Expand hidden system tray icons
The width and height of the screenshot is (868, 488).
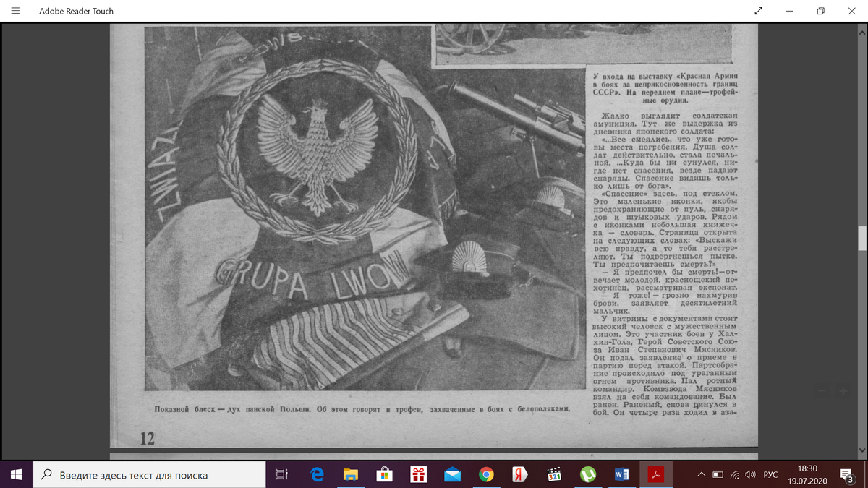tap(700, 475)
